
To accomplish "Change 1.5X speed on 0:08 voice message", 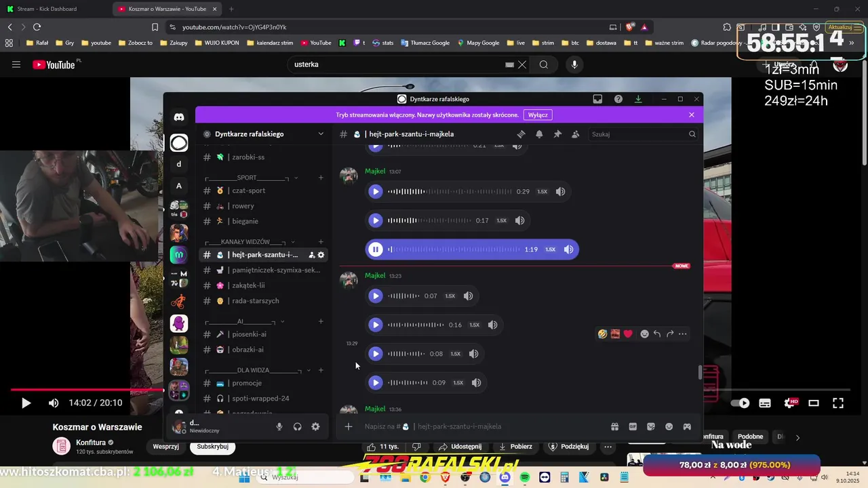I will 455,354.
